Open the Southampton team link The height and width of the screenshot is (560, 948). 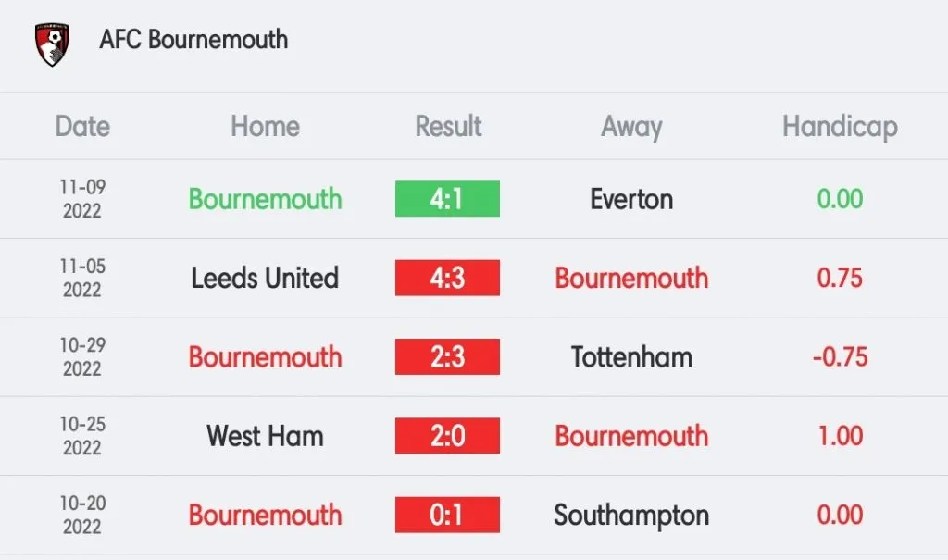[631, 516]
